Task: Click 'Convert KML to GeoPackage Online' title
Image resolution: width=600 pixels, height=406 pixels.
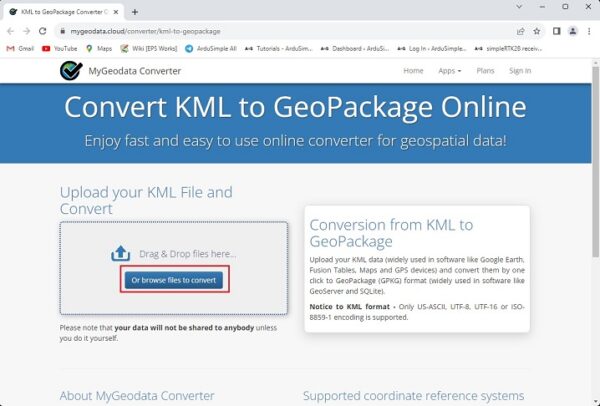Action: pos(295,107)
